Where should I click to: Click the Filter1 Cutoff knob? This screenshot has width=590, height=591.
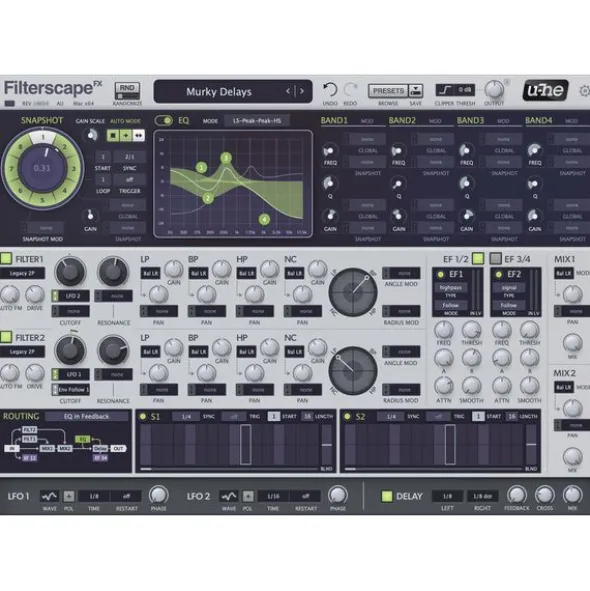tap(70, 271)
